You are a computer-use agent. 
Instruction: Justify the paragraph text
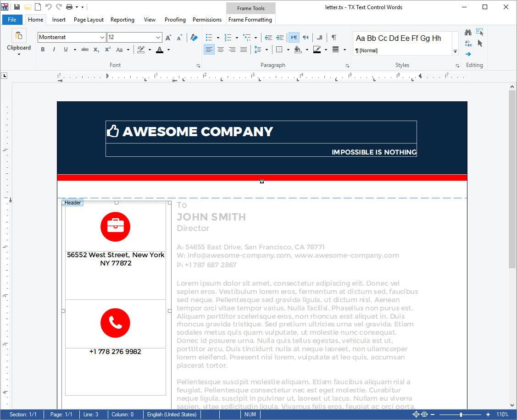coord(244,50)
